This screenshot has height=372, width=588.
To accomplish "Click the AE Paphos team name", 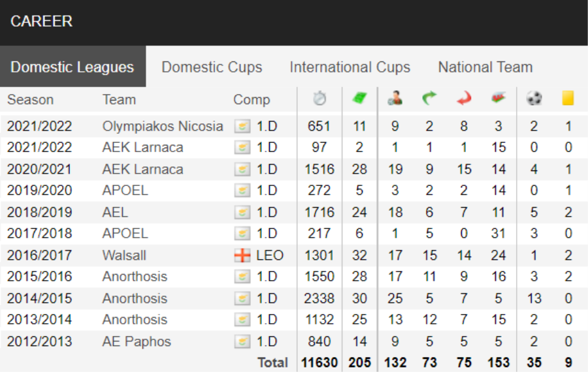I will click(137, 342).
